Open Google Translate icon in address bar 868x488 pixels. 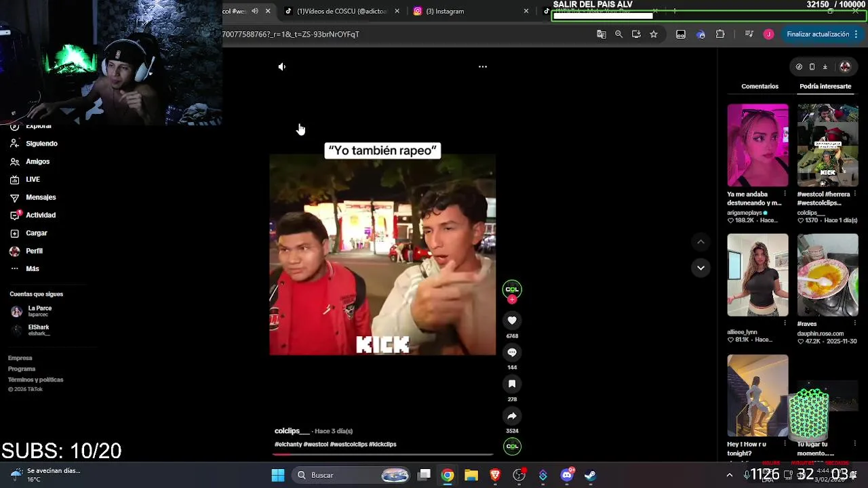tap(601, 34)
